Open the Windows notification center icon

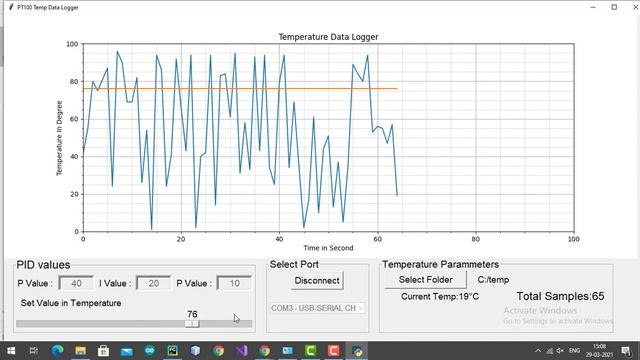pyautogui.click(x=626, y=351)
